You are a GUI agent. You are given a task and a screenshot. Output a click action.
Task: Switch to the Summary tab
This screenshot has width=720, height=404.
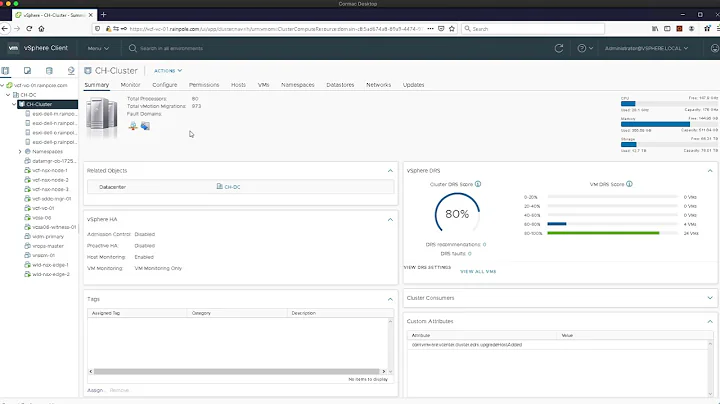tap(96, 85)
